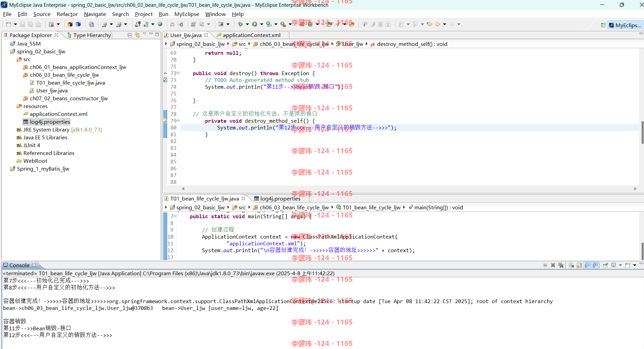Viewport: 644px width, 349px height.
Task: Click the lower editor vertical scrollbar
Action: pyautogui.click(x=642, y=251)
